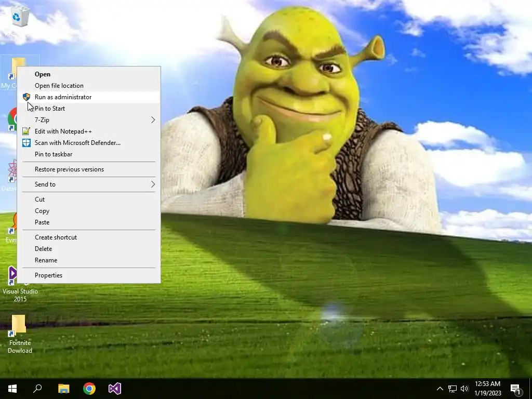Click the Notepad++ icon in context menu

[26, 131]
